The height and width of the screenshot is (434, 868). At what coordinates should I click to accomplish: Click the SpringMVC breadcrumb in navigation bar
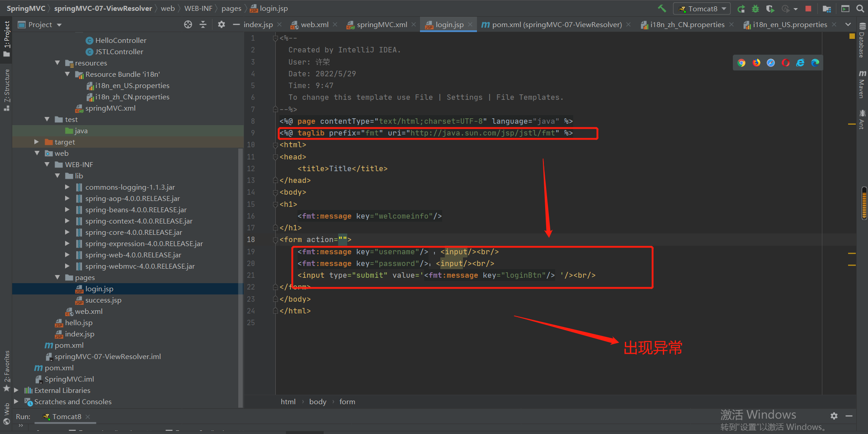tap(26, 8)
